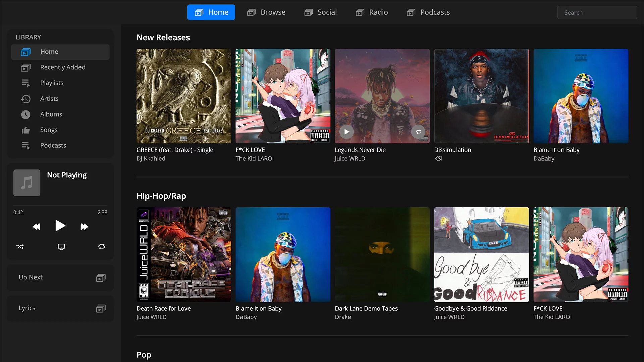
Task: Open Blame It on Baby in Hip-Hop/Rap
Action: 283,255
